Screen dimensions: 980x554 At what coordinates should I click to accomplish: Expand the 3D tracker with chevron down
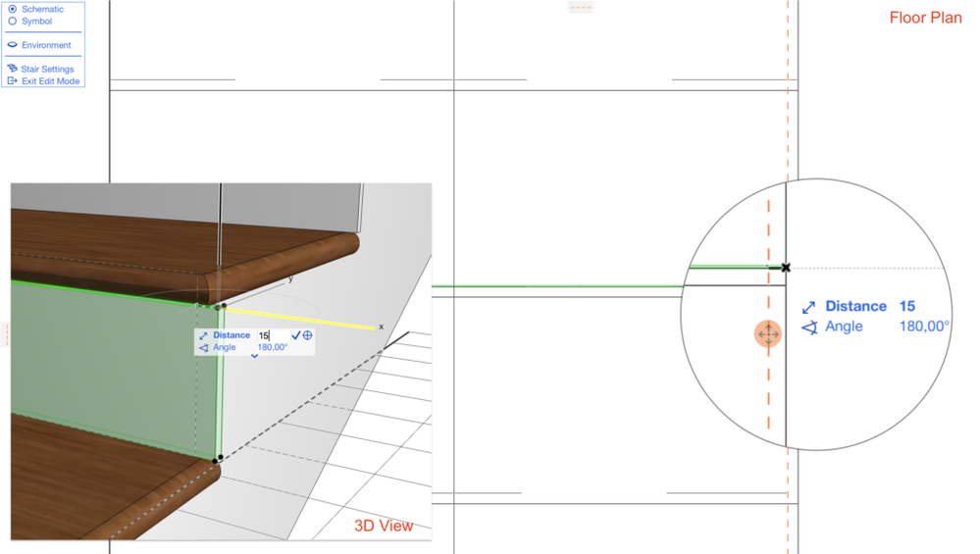pos(254,356)
